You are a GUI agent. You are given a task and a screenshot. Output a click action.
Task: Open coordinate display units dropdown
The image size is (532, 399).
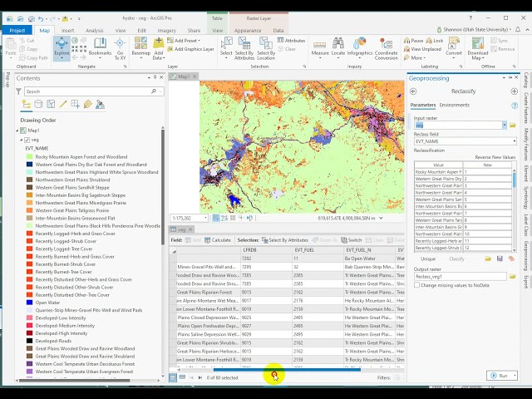(381, 218)
